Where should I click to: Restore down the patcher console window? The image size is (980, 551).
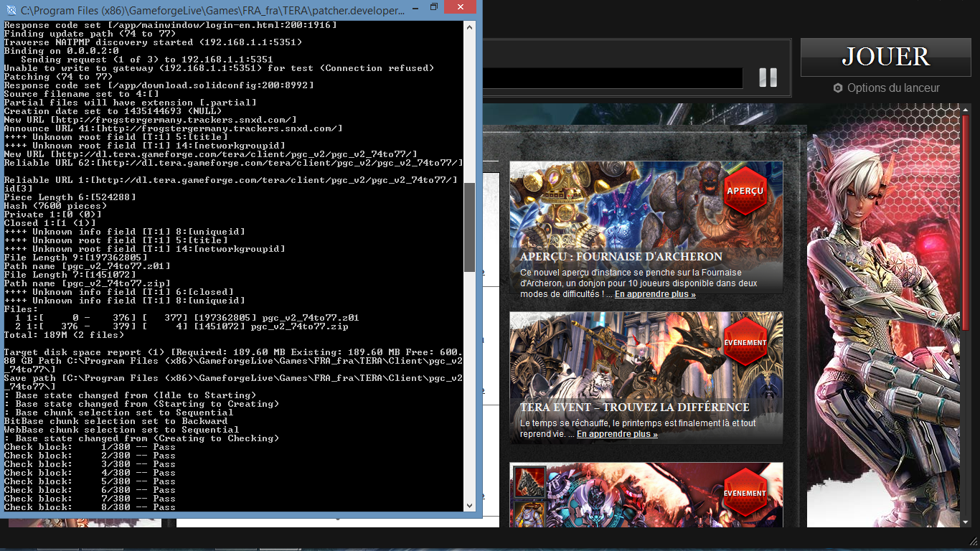pos(433,8)
